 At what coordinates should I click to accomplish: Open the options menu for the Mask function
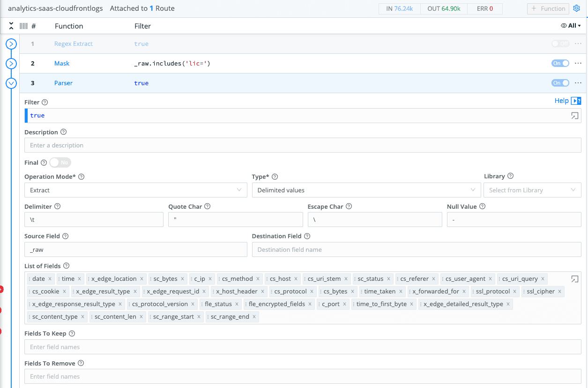578,63
